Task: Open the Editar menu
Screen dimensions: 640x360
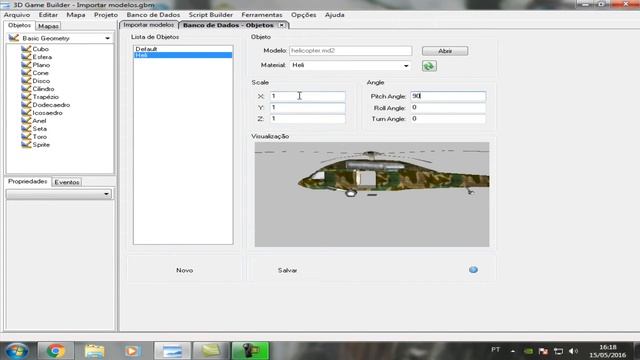Action: click(x=48, y=15)
